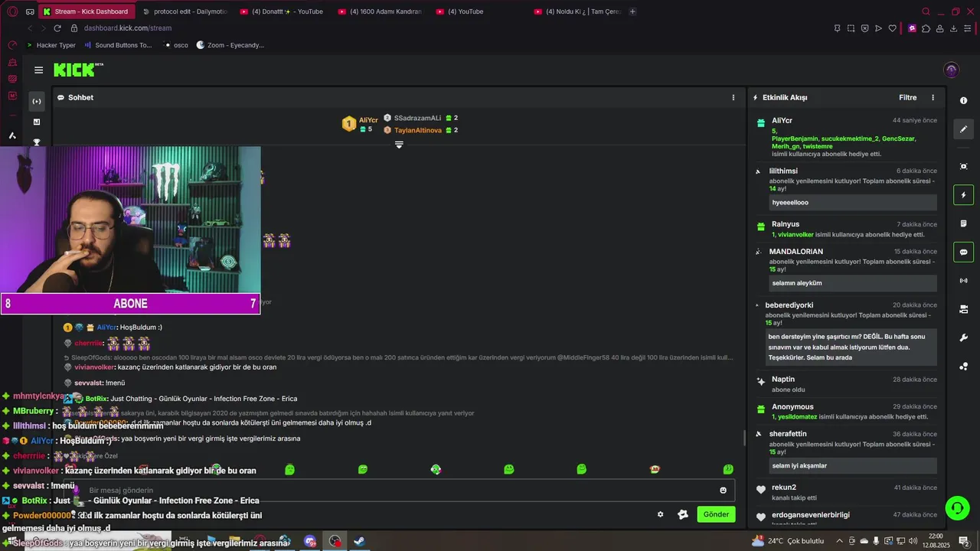The image size is (980, 551).
Task: Click the Gönder send button
Action: tap(716, 514)
